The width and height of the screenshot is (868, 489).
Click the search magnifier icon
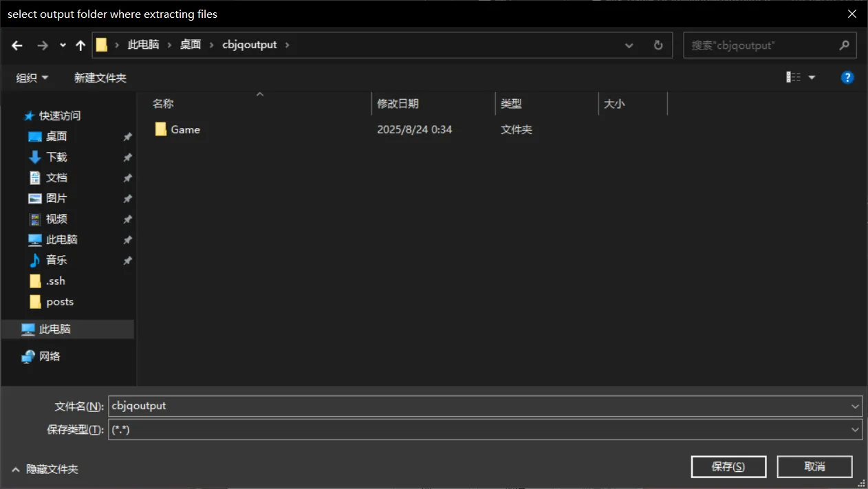coord(844,45)
